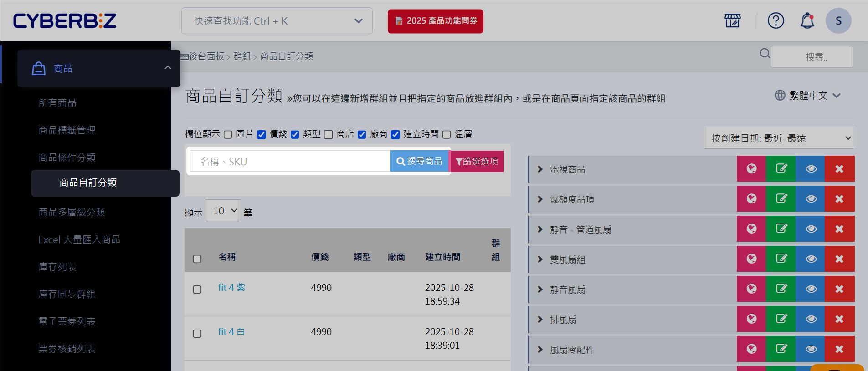Viewport: 868px width, 371px height.
Task: Click the help question mark icon
Action: pyautogui.click(x=776, y=20)
